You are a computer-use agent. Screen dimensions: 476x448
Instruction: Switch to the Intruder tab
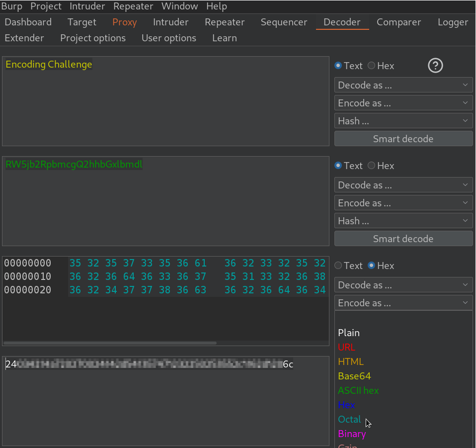pos(170,22)
